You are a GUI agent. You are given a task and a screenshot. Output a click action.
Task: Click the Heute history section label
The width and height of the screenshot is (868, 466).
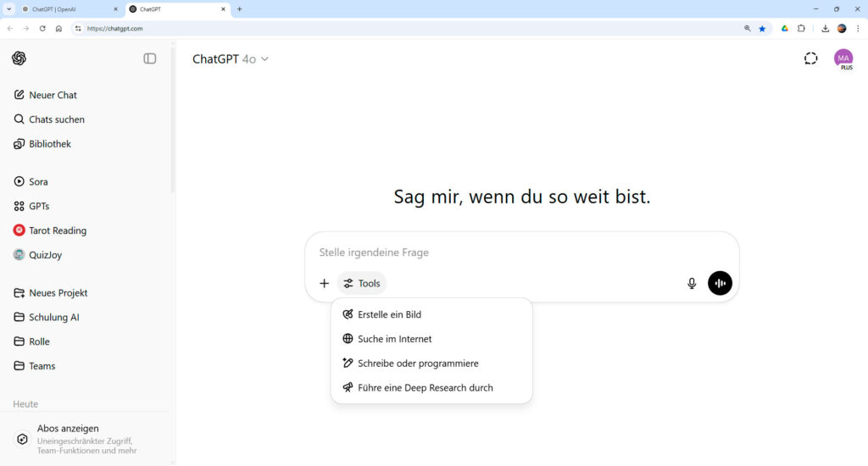(25, 404)
